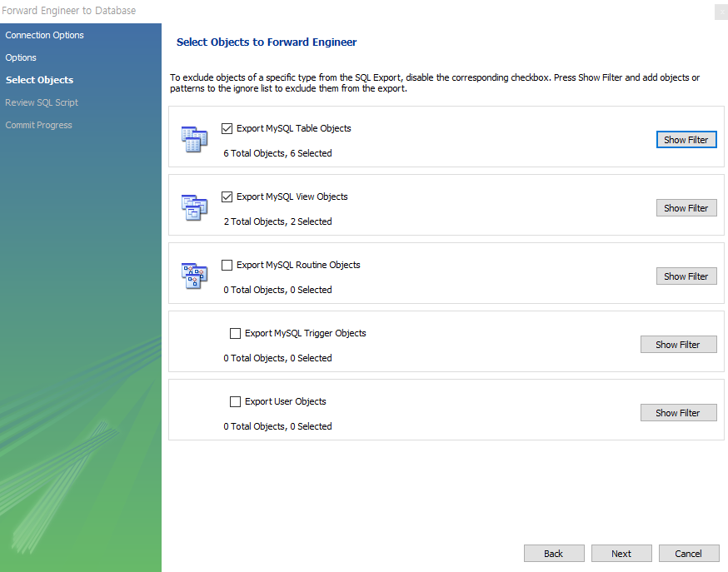
Task: Enable Export MySQL Routine Objects checkbox
Action: (x=227, y=265)
